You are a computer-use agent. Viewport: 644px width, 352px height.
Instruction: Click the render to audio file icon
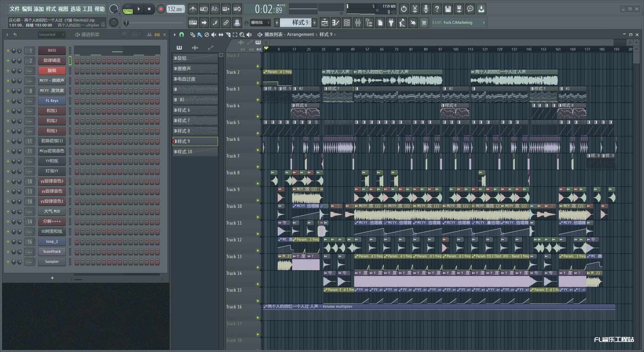click(x=459, y=9)
